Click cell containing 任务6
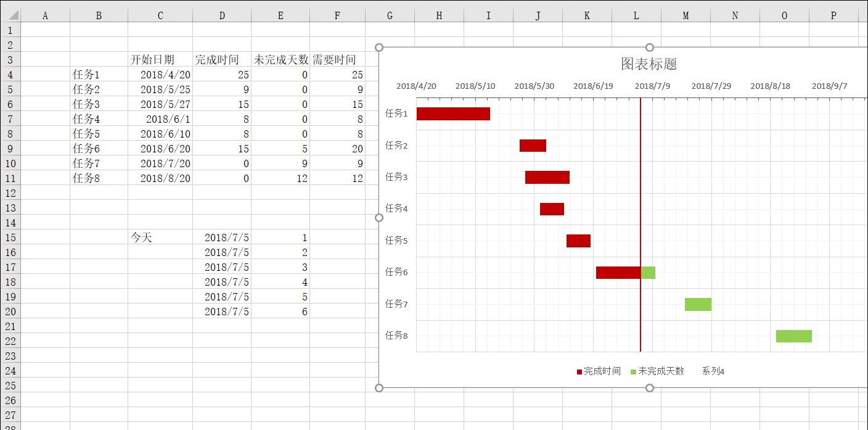Viewport: 868px width, 430px height. click(x=99, y=149)
